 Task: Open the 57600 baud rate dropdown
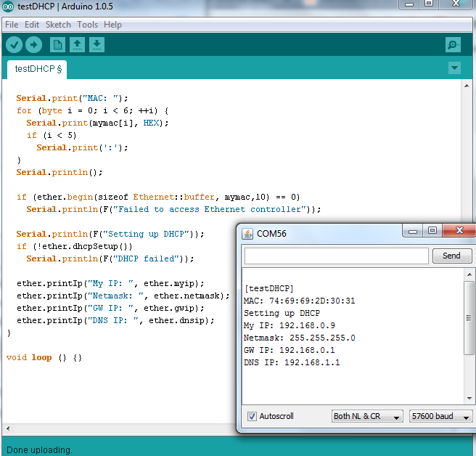tap(440, 416)
